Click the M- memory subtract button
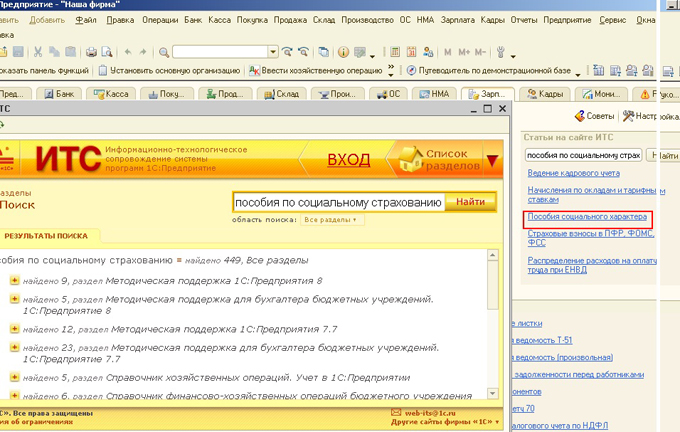 click(480, 52)
